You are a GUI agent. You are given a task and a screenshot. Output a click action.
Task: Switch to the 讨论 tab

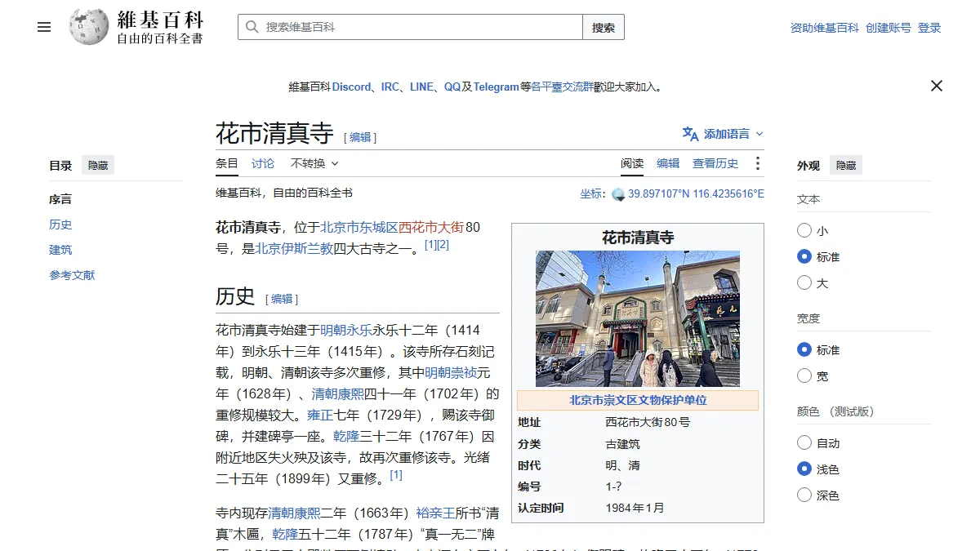click(x=263, y=163)
